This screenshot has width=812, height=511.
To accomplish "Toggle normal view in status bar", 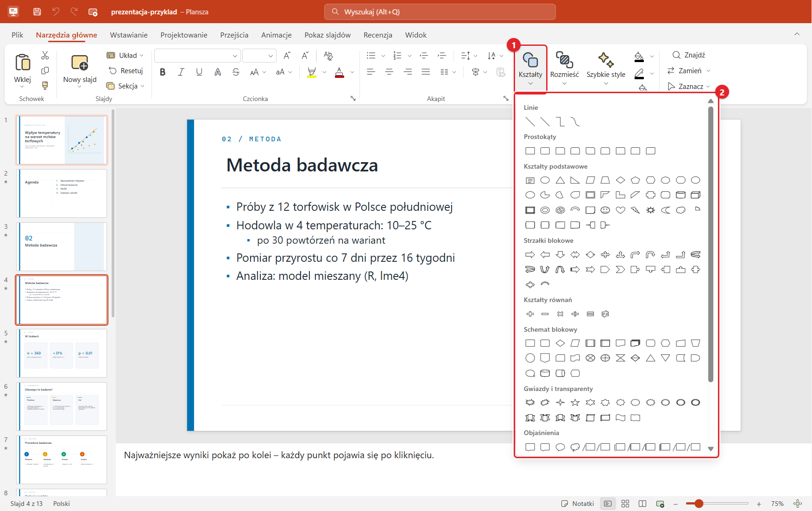I will [x=608, y=504].
